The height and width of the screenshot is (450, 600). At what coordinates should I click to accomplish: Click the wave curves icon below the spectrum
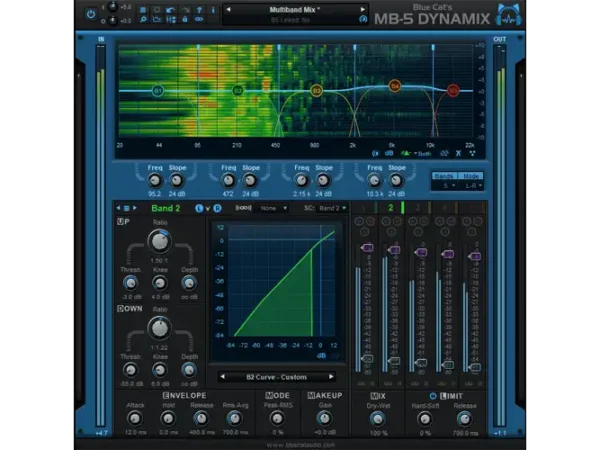coord(444,153)
